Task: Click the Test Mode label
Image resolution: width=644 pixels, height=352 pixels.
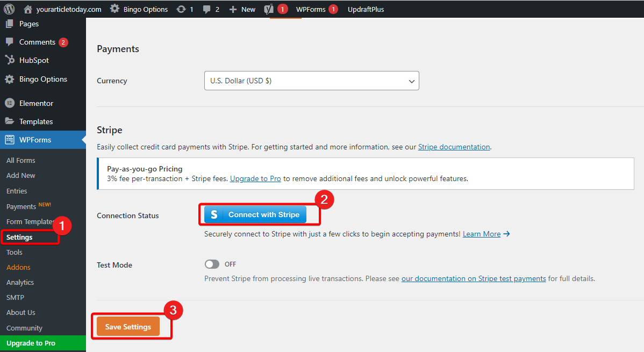Action: (114, 265)
